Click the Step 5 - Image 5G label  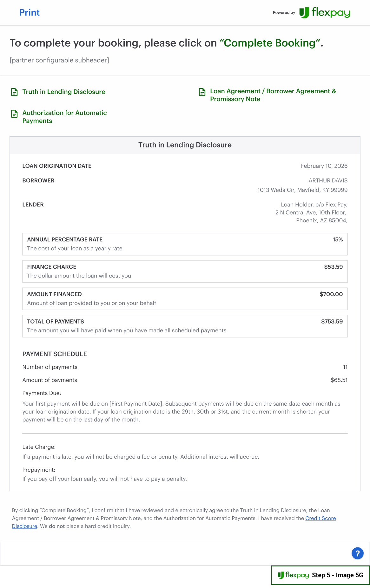pos(337,575)
